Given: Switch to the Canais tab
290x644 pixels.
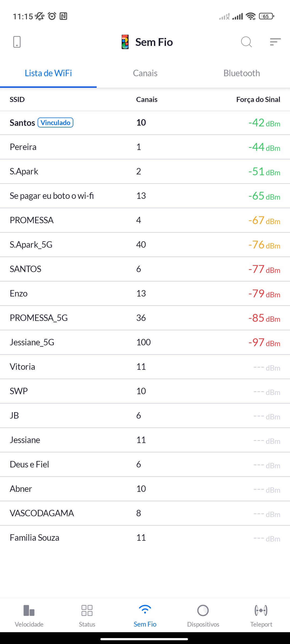Looking at the screenshot, I should pyautogui.click(x=145, y=73).
